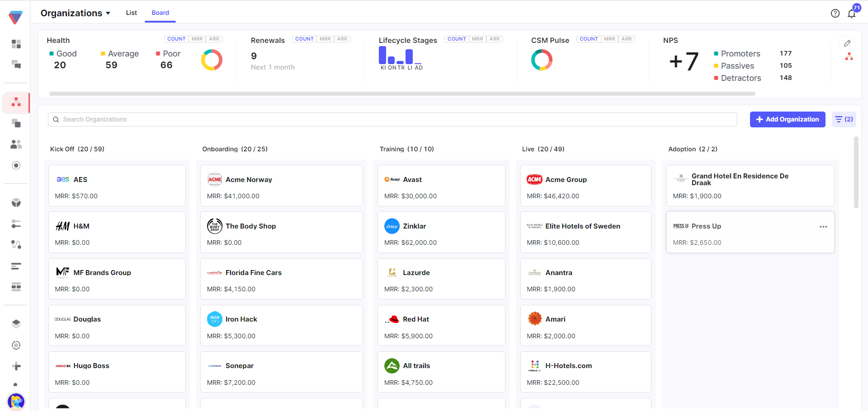This screenshot has width=868, height=411.
Task: Open the filters button showing (2)
Action: 844,119
